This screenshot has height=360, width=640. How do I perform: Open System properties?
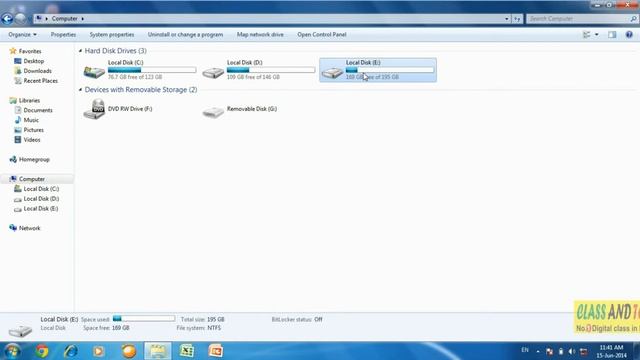click(x=112, y=35)
